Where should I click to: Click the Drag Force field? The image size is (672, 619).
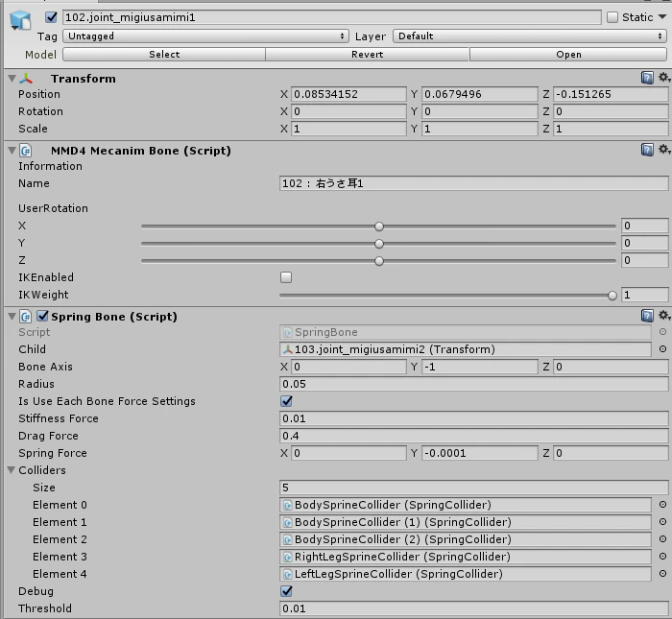(x=474, y=436)
